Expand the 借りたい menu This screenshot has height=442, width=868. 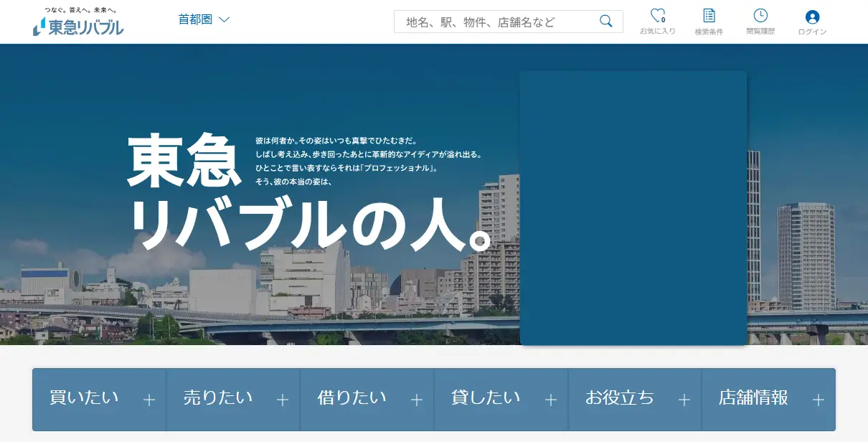tap(367, 400)
